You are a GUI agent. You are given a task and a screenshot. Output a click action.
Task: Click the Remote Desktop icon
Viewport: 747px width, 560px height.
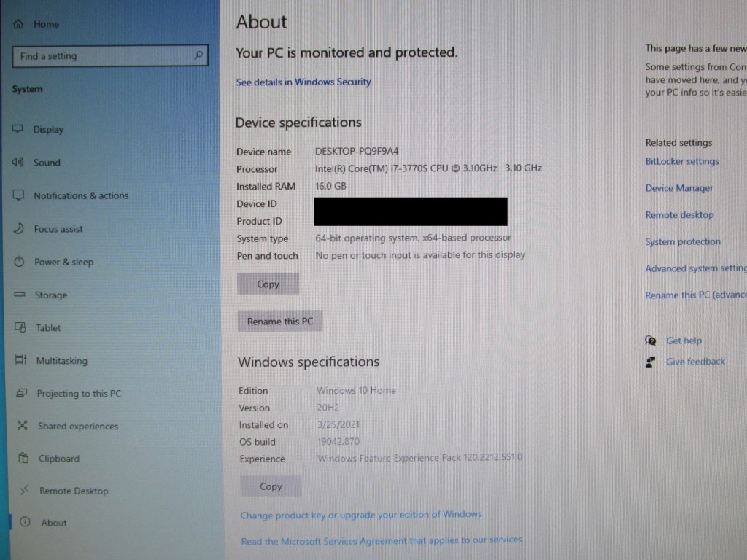24,489
